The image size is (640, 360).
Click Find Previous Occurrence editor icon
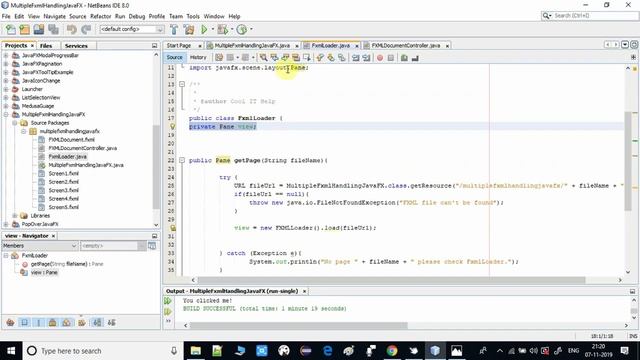click(274, 58)
